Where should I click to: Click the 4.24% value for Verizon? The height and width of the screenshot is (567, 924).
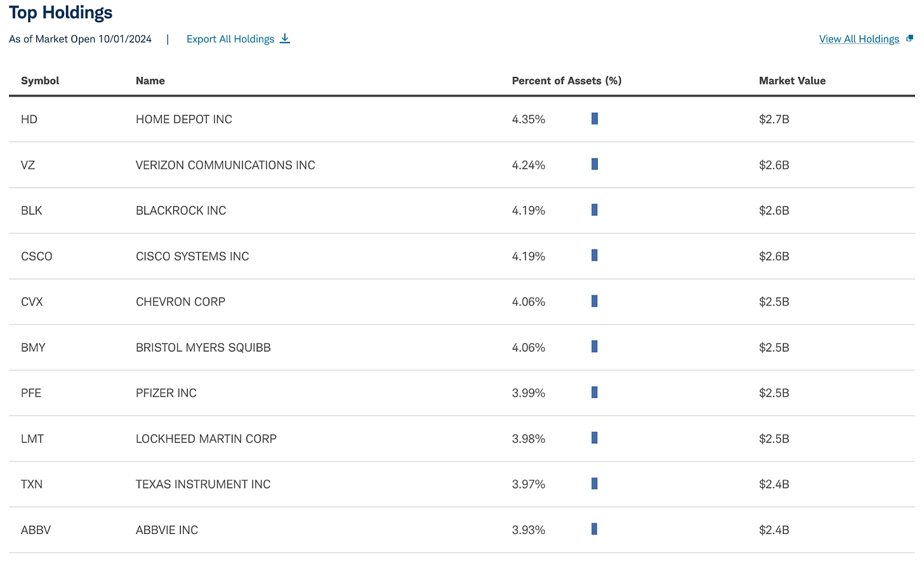[529, 165]
